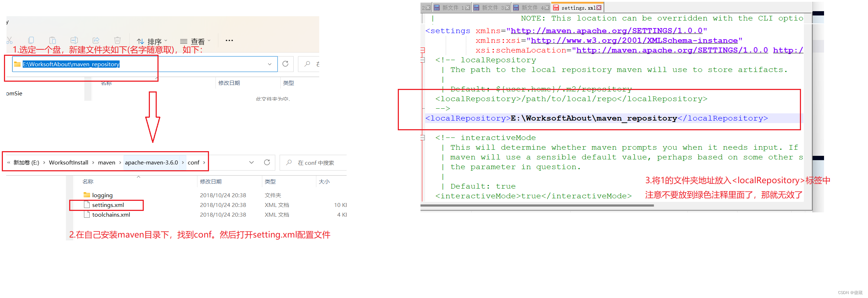Open the http://maven.apache.org/SETTINGS/1.0.0 xmlns link
This screenshot has width=868, height=298.
coord(606,31)
